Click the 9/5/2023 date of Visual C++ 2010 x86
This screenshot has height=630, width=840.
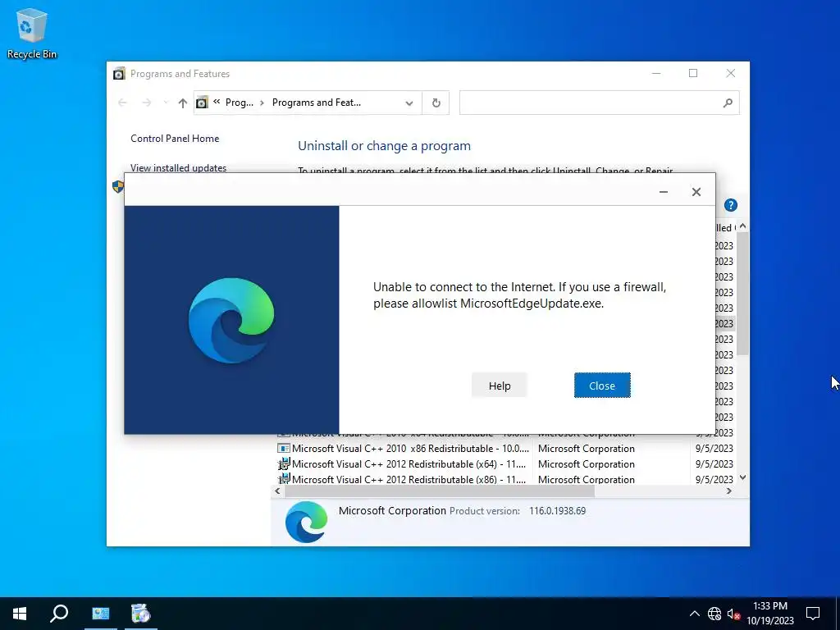coord(714,449)
